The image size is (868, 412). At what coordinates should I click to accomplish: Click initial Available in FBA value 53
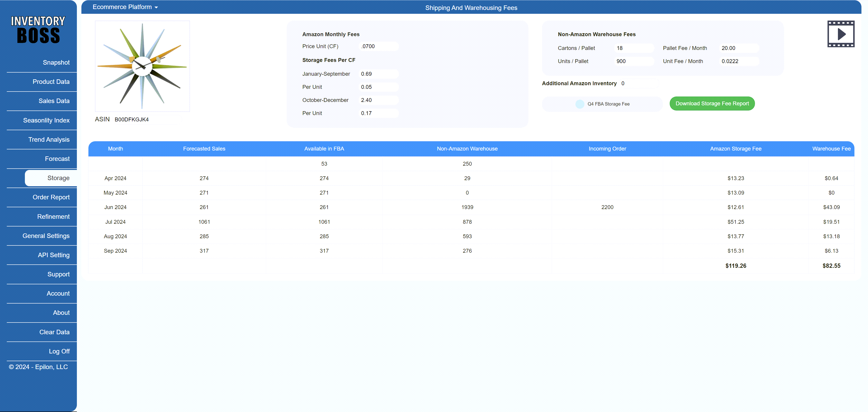click(x=324, y=164)
